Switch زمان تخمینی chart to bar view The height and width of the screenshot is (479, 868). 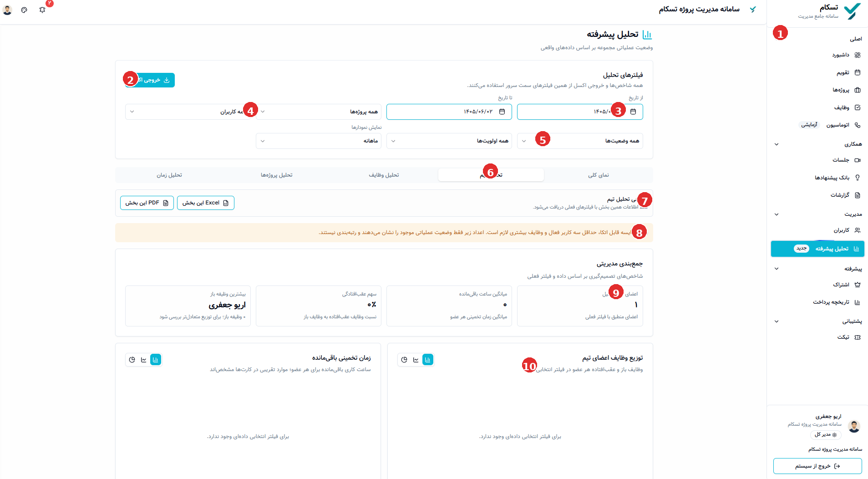[x=156, y=360]
